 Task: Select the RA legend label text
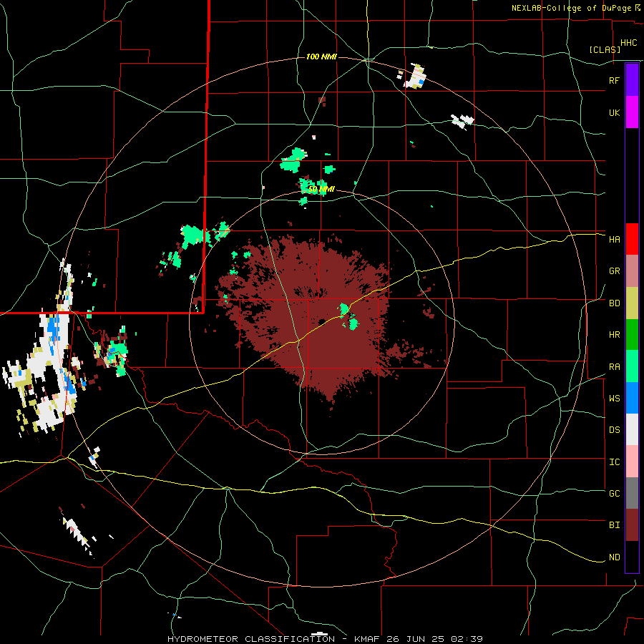pos(614,367)
